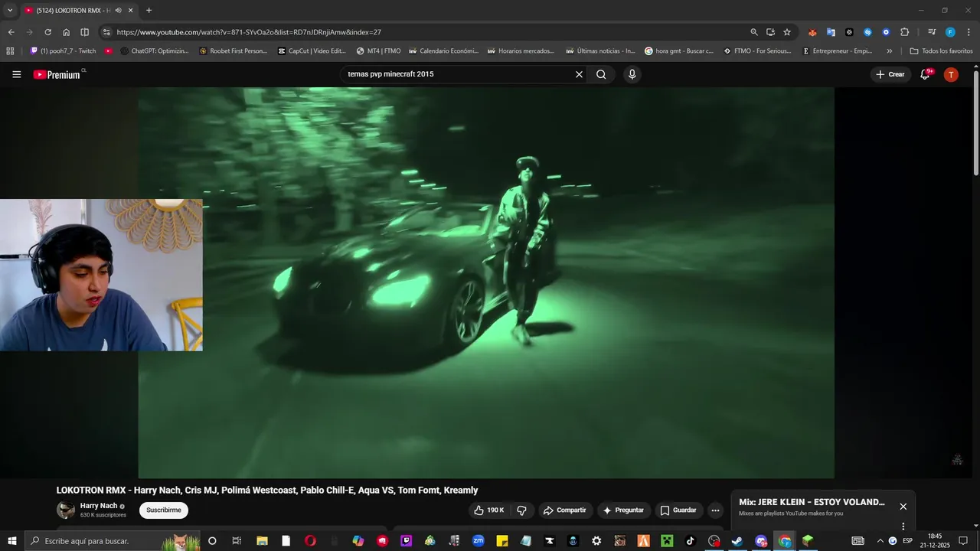
Task: Open the ChatGPT Optimizin bookmark
Action: click(x=155, y=51)
